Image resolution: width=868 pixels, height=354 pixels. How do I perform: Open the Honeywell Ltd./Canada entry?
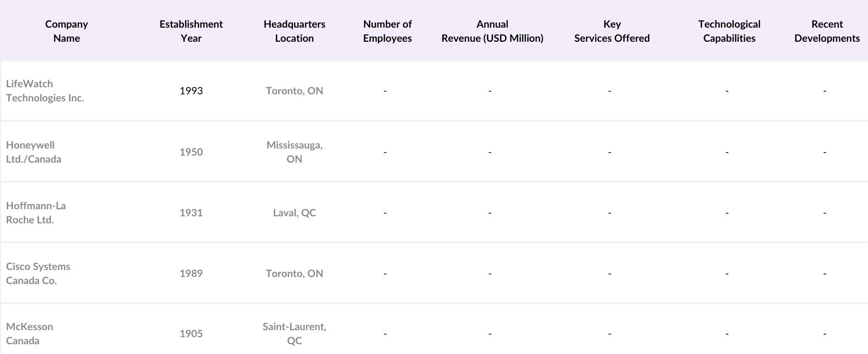pyautogui.click(x=34, y=152)
